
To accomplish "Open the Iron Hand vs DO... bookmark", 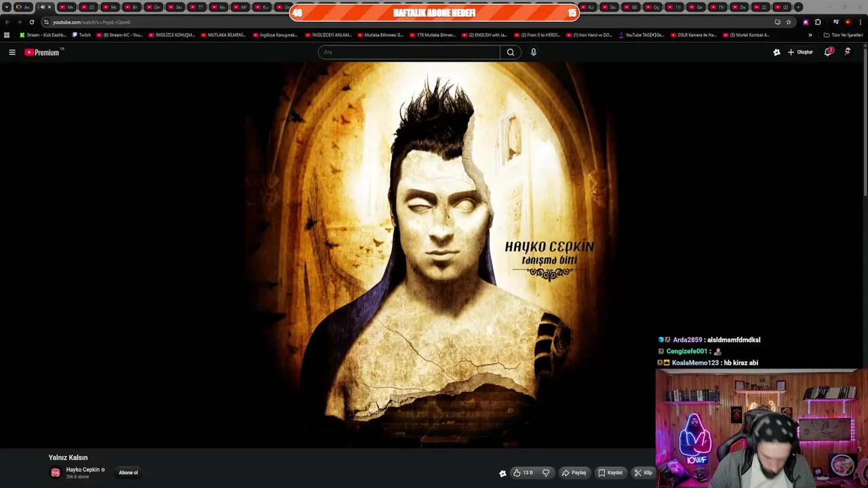I will [589, 35].
